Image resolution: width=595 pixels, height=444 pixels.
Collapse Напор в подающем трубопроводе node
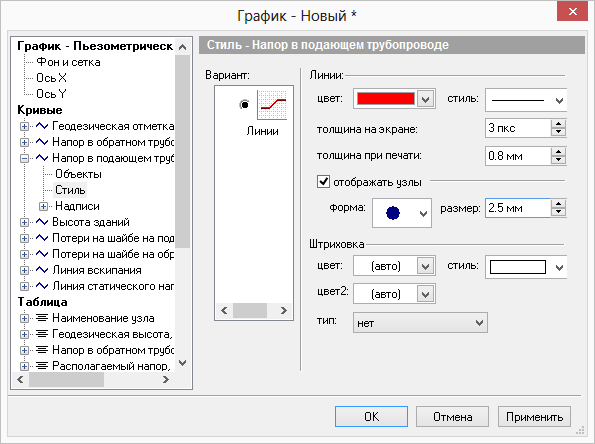pyautogui.click(x=24, y=158)
